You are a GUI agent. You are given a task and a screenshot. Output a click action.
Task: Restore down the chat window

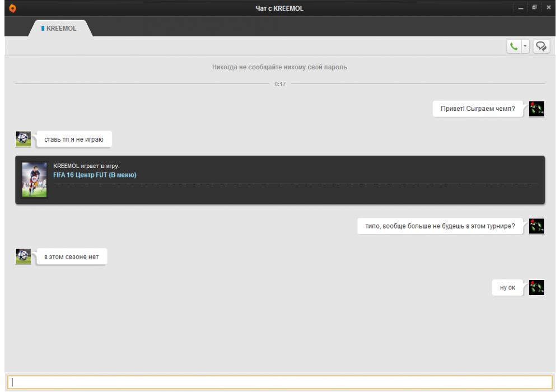[x=534, y=7]
